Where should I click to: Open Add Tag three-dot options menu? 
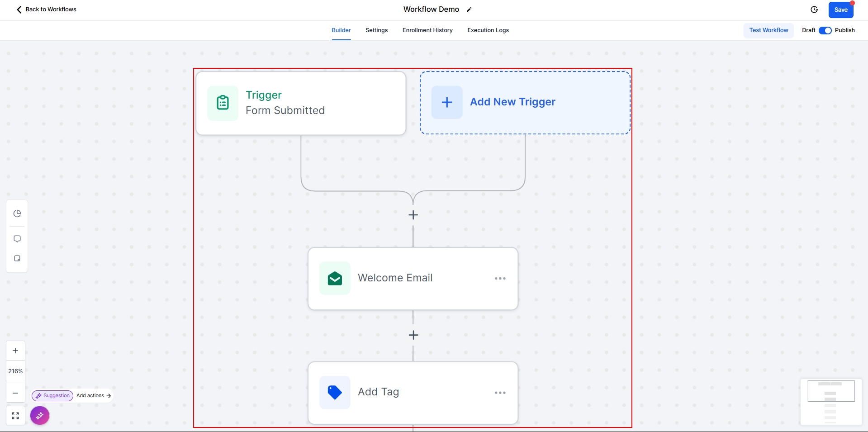pyautogui.click(x=500, y=393)
